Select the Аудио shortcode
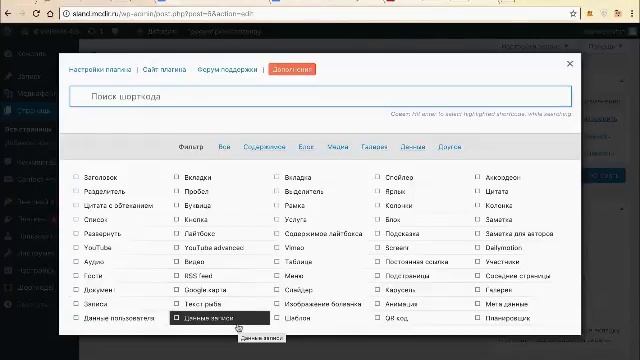The width and height of the screenshot is (640, 360). [94, 262]
